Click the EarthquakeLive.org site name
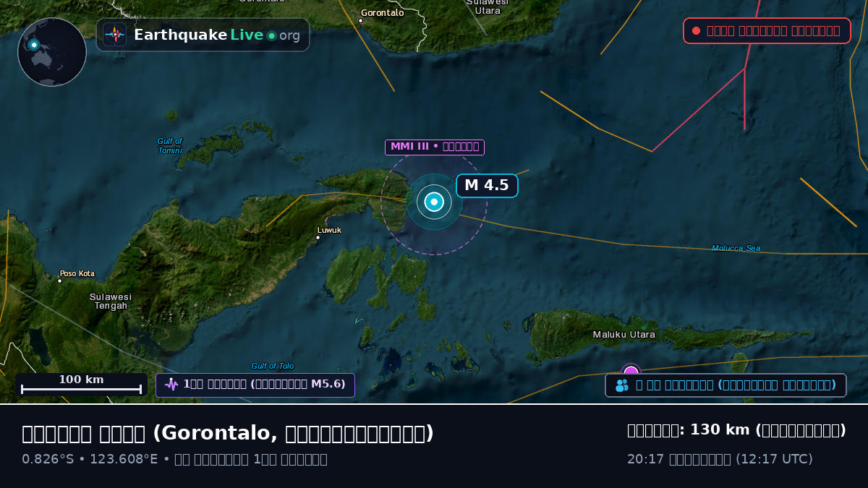The height and width of the screenshot is (488, 868). tap(217, 35)
